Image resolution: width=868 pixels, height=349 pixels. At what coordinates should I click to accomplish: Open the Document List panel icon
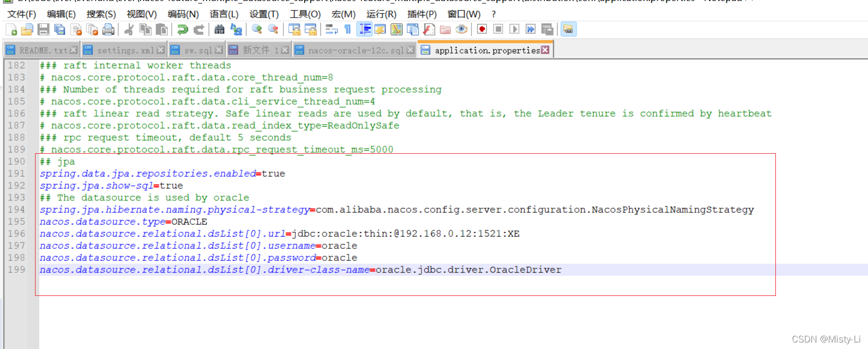[x=412, y=30]
